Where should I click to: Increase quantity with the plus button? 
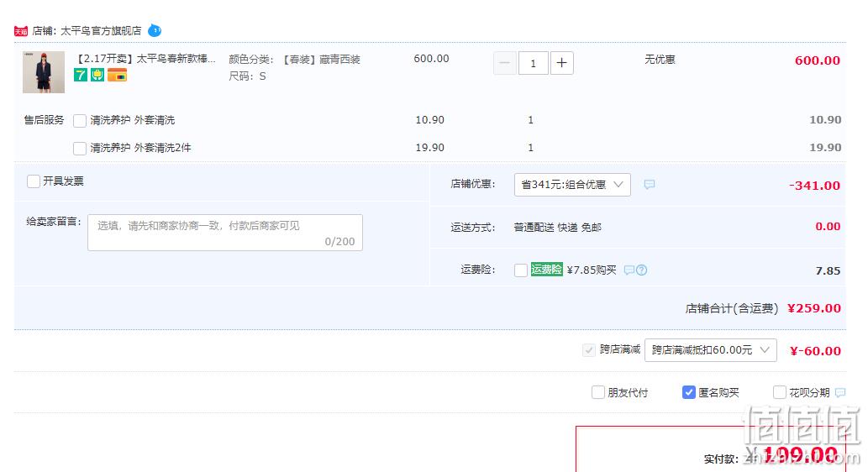pos(561,63)
